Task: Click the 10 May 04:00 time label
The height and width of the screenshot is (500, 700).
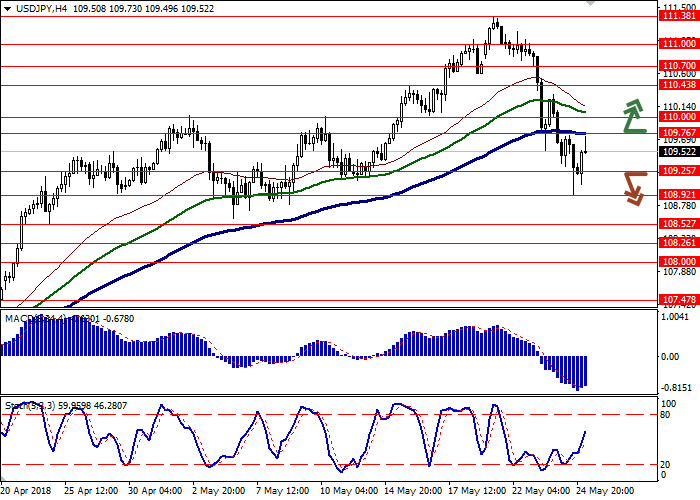Action: pyautogui.click(x=348, y=492)
